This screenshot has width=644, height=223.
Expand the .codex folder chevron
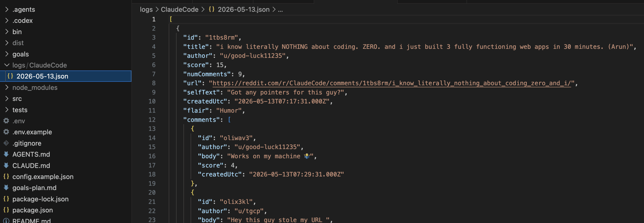(7, 21)
